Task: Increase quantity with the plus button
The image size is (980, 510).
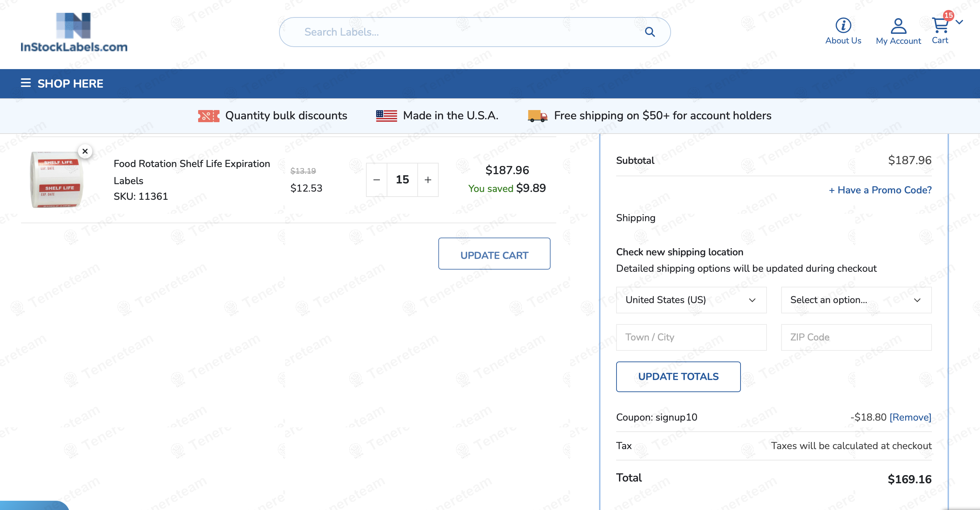Action: (428, 180)
